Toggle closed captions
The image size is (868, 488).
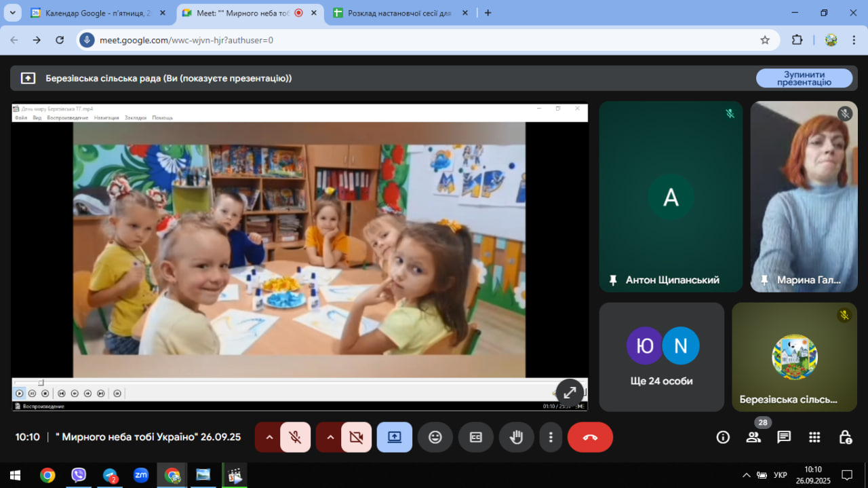pos(476,437)
